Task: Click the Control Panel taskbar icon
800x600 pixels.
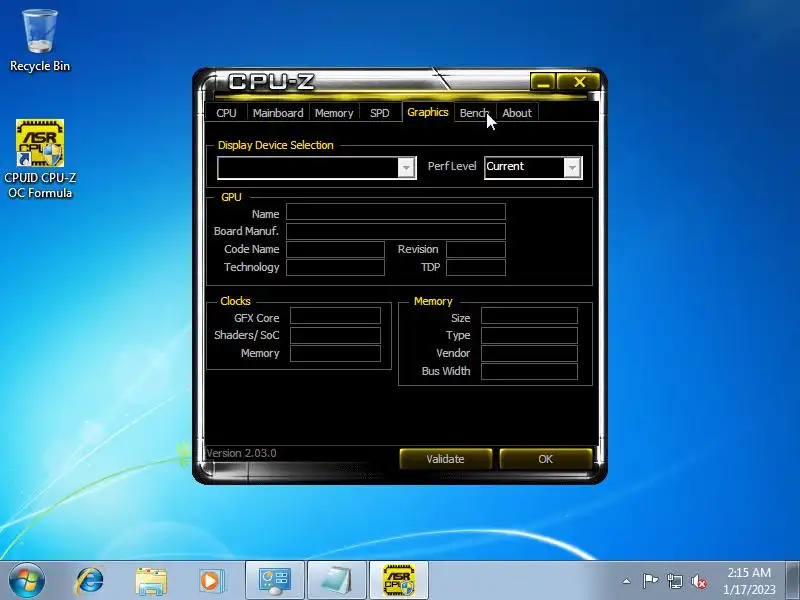Action: [274, 581]
